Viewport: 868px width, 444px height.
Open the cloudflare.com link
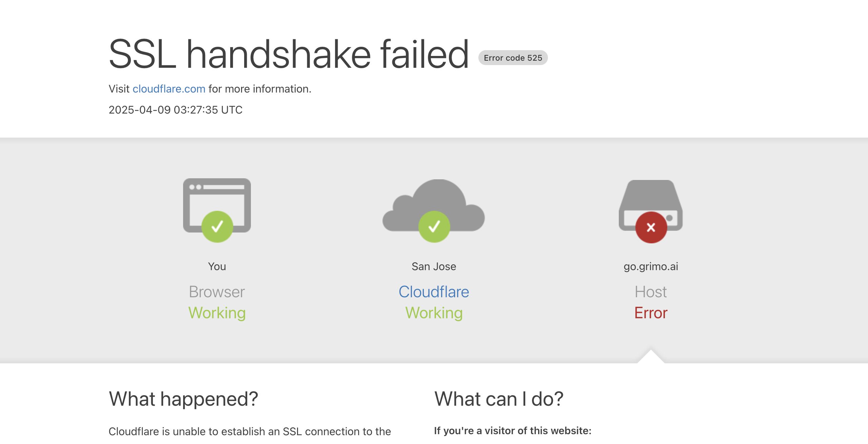[169, 89]
